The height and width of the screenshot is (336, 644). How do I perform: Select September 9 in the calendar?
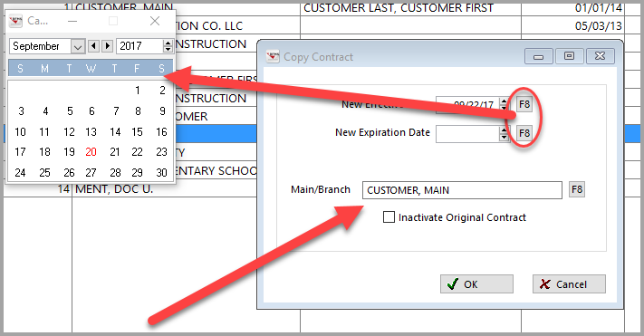pos(162,111)
